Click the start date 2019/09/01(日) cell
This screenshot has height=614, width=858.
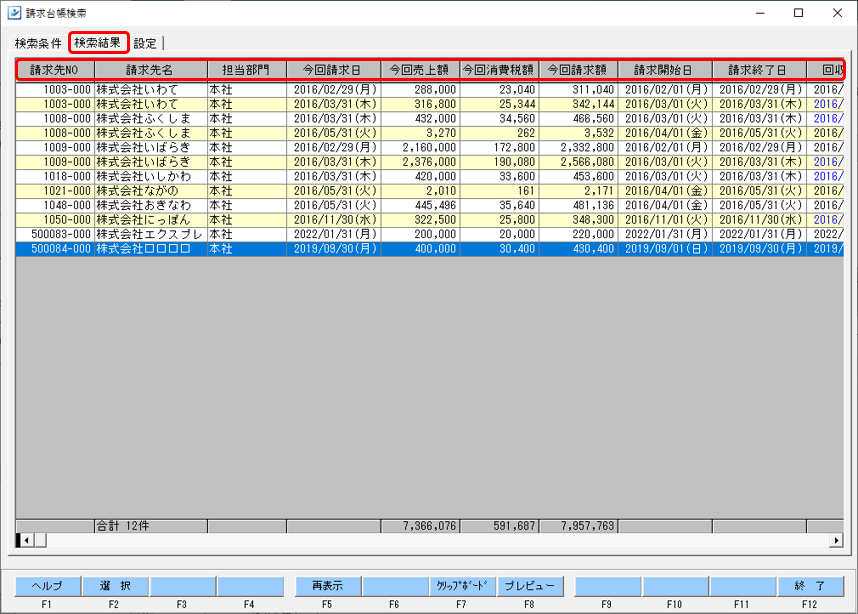[x=665, y=249]
